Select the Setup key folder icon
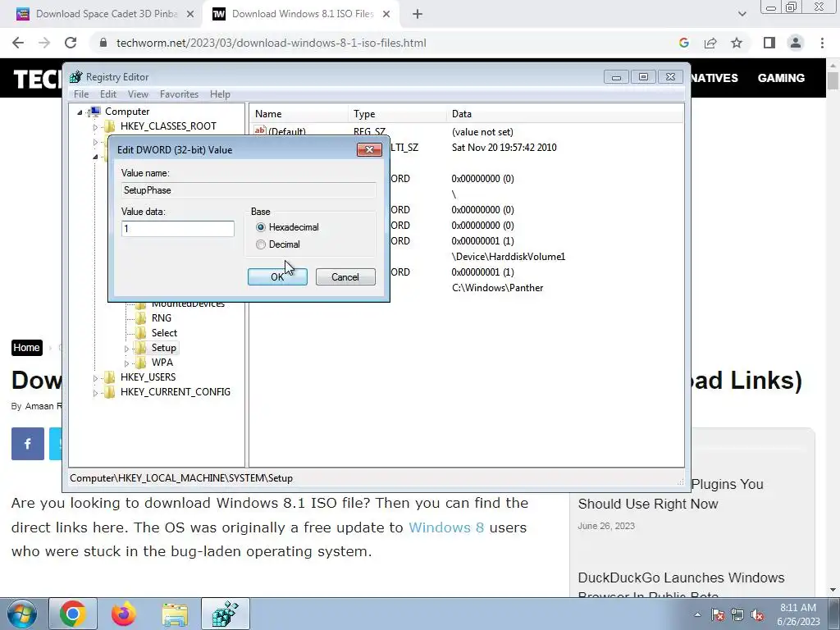The height and width of the screenshot is (630, 840). click(140, 348)
